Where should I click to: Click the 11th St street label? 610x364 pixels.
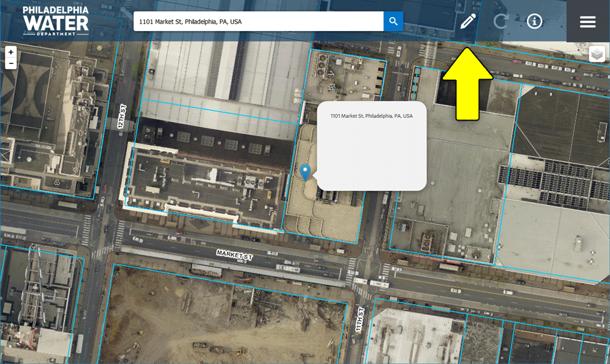(361, 319)
